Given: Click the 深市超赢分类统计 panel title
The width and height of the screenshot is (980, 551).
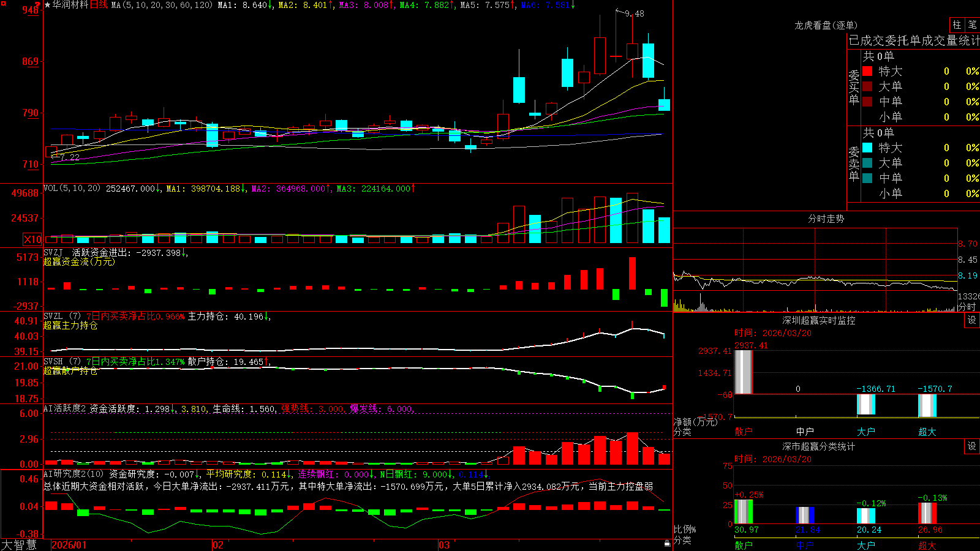Looking at the screenshot, I should pos(818,446).
